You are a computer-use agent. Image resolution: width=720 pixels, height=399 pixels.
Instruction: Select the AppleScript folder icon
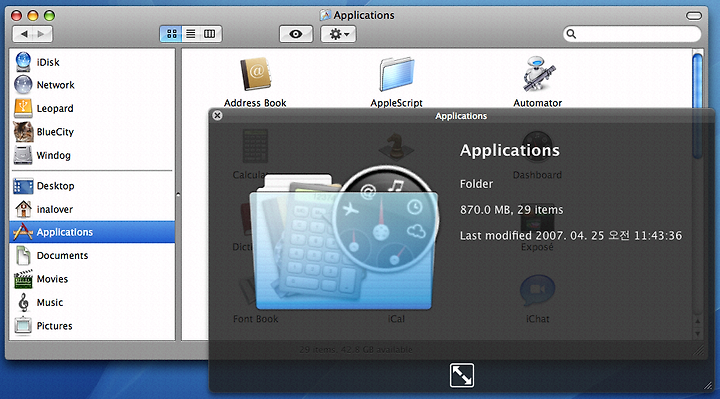point(396,74)
